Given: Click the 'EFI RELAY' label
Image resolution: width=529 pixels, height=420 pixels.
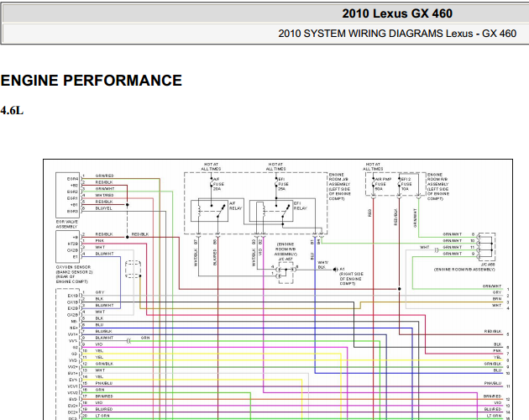Looking at the screenshot, I should pyautogui.click(x=300, y=206).
